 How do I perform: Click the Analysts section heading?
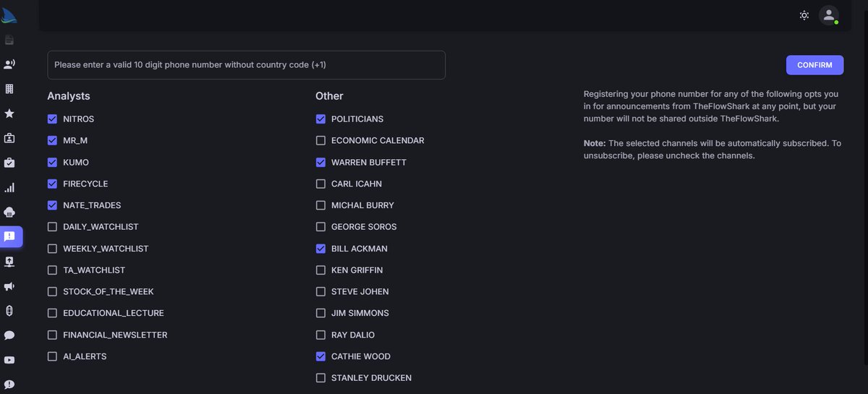pos(69,96)
